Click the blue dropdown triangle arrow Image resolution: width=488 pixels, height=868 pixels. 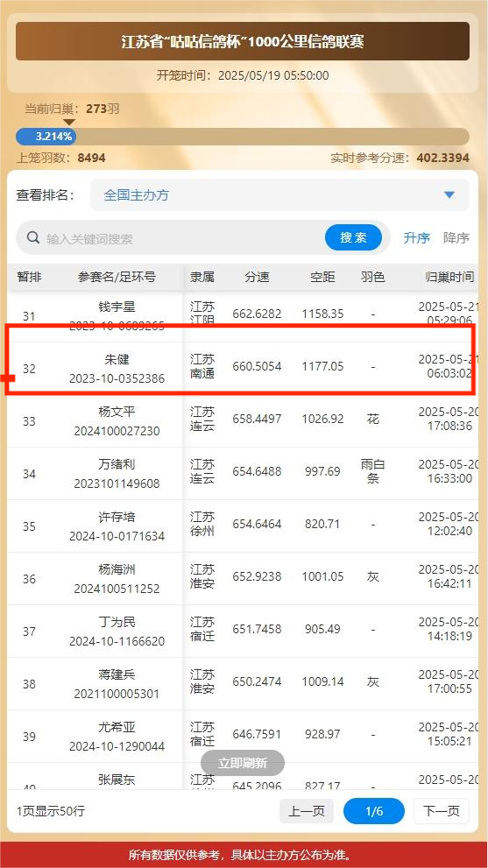pyautogui.click(x=449, y=194)
